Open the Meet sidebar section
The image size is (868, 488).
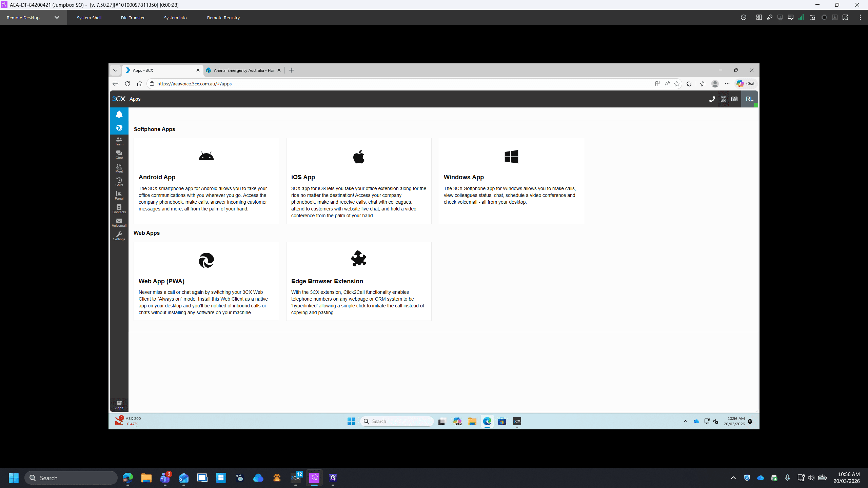(119, 168)
